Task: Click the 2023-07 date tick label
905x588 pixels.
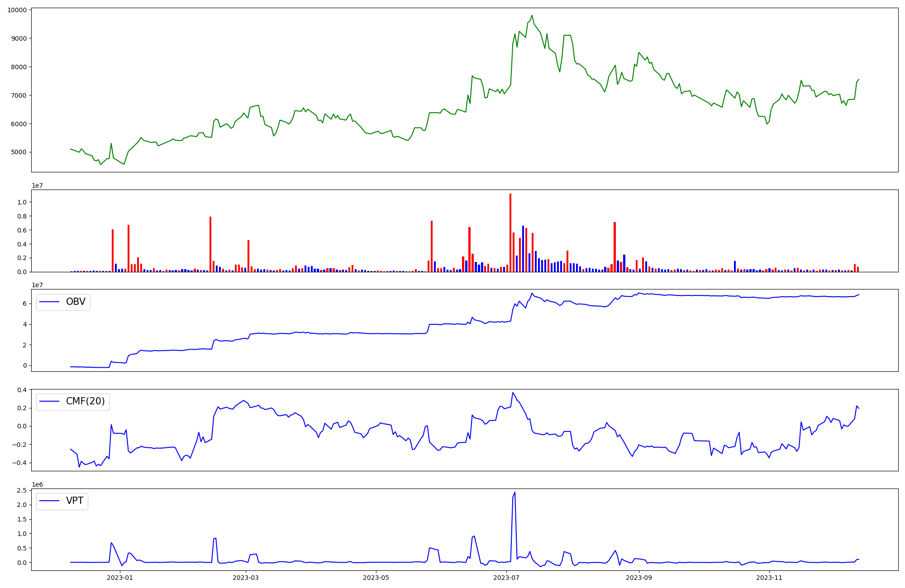Action: coord(506,578)
